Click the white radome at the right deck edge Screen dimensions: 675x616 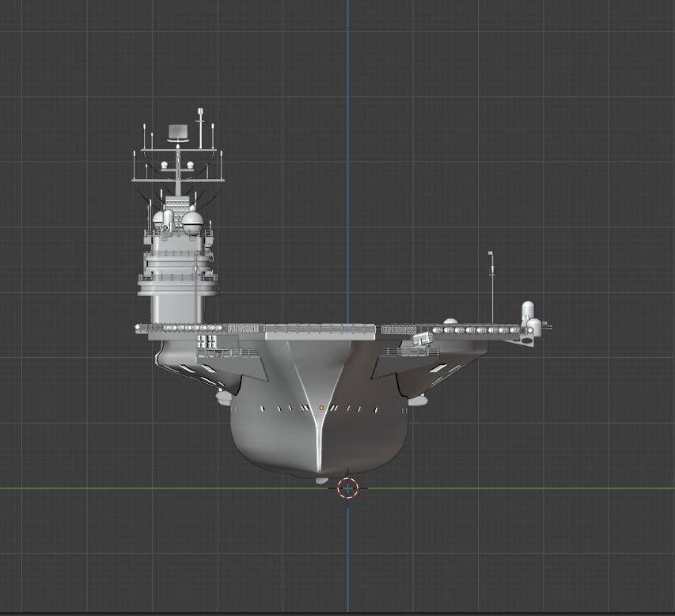(x=528, y=312)
